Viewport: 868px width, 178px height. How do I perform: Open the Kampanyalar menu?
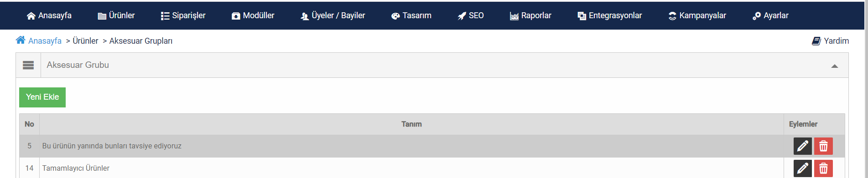pyautogui.click(x=697, y=15)
